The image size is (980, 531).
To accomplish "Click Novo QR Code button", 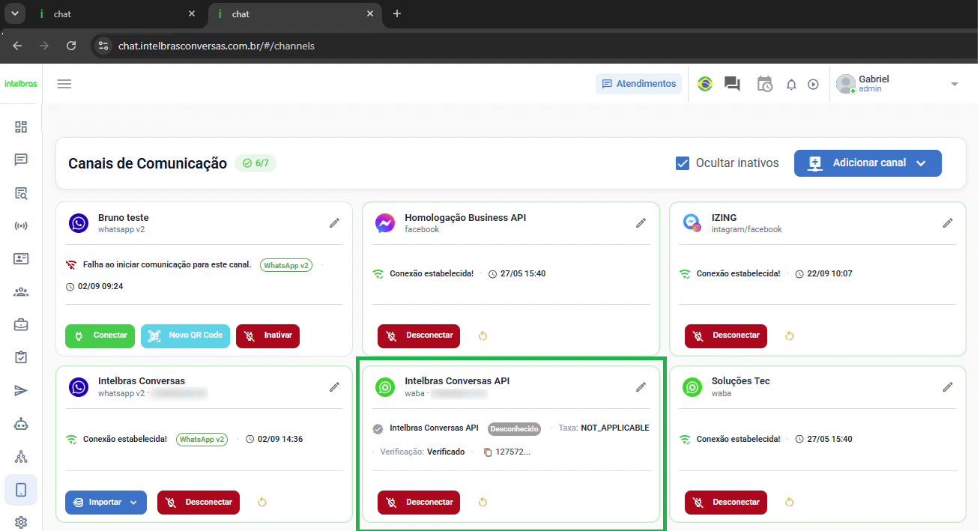I will (185, 336).
